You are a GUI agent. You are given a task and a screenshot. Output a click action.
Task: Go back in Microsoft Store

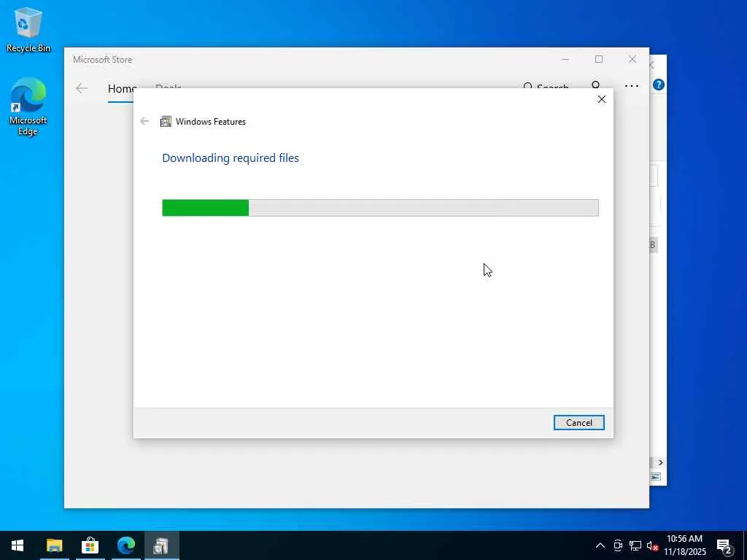coord(82,88)
